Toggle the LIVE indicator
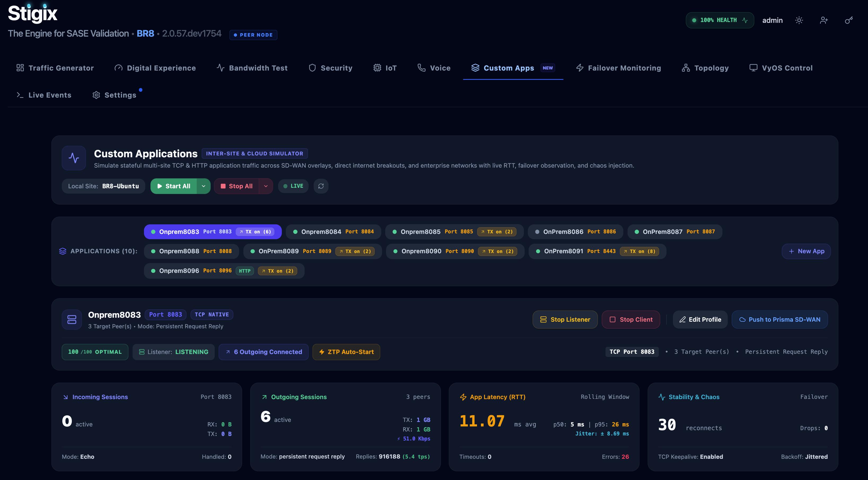Viewport: 868px width, 480px height. coord(293,186)
